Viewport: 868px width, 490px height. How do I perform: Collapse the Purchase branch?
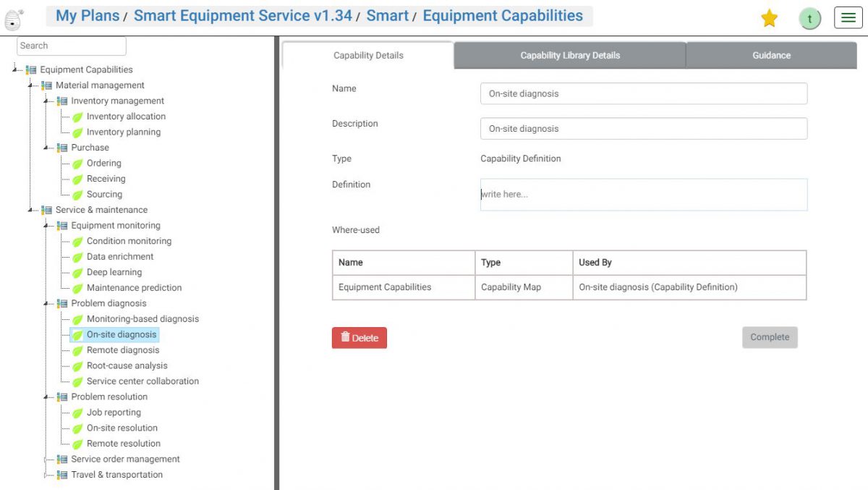click(x=46, y=147)
